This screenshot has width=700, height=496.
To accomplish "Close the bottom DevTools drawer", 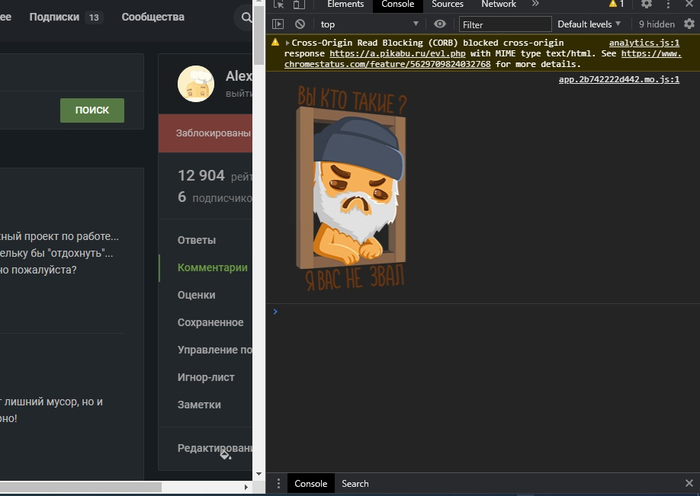I will [x=689, y=484].
